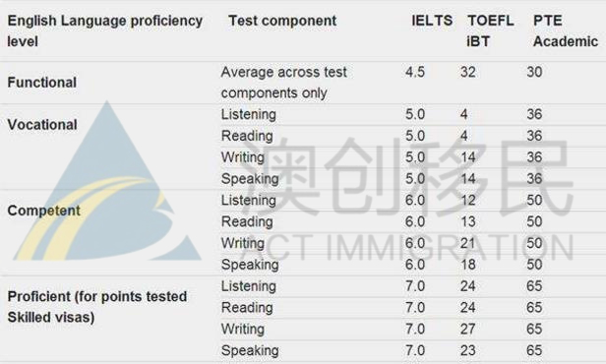Image resolution: width=606 pixels, height=364 pixels.
Task: Click the PTE Academic column header
Action: click(x=566, y=30)
